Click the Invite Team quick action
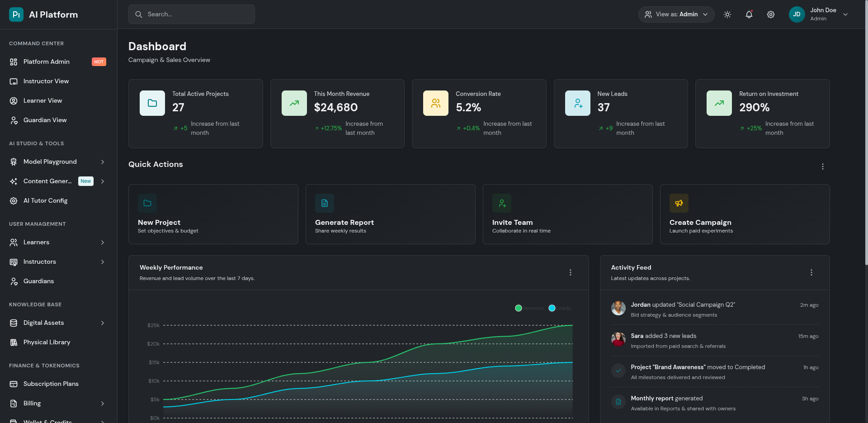The image size is (868, 423). pyautogui.click(x=567, y=214)
